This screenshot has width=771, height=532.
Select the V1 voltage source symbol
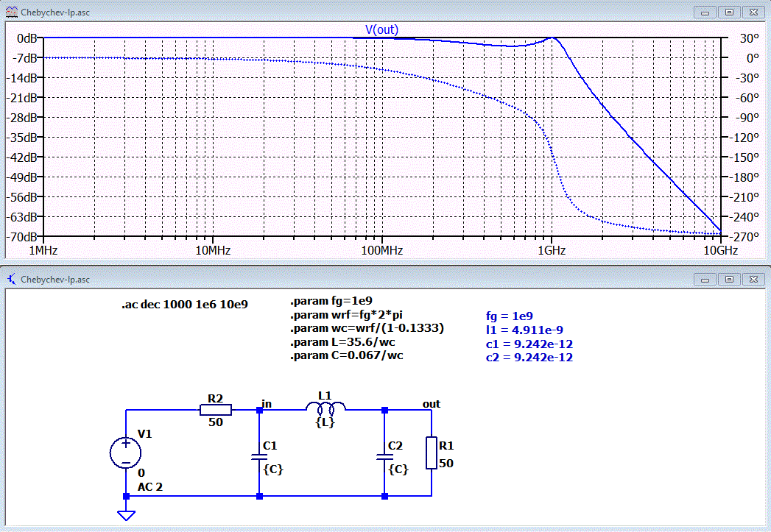pos(126,453)
